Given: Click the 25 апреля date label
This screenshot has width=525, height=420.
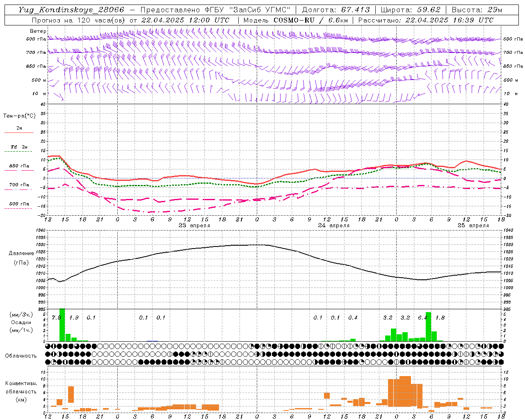Looking at the screenshot, I should pyautogui.click(x=473, y=226).
